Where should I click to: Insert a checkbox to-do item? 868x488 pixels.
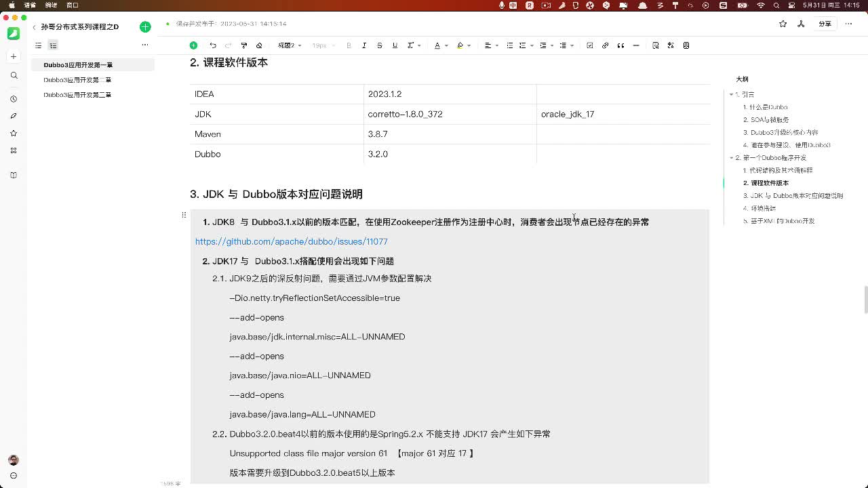(x=590, y=45)
